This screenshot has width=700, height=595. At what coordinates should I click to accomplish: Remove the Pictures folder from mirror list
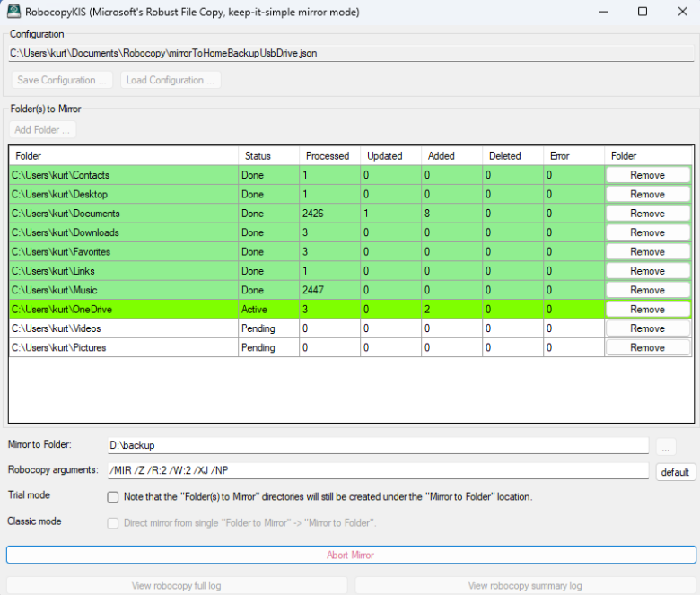click(x=647, y=348)
